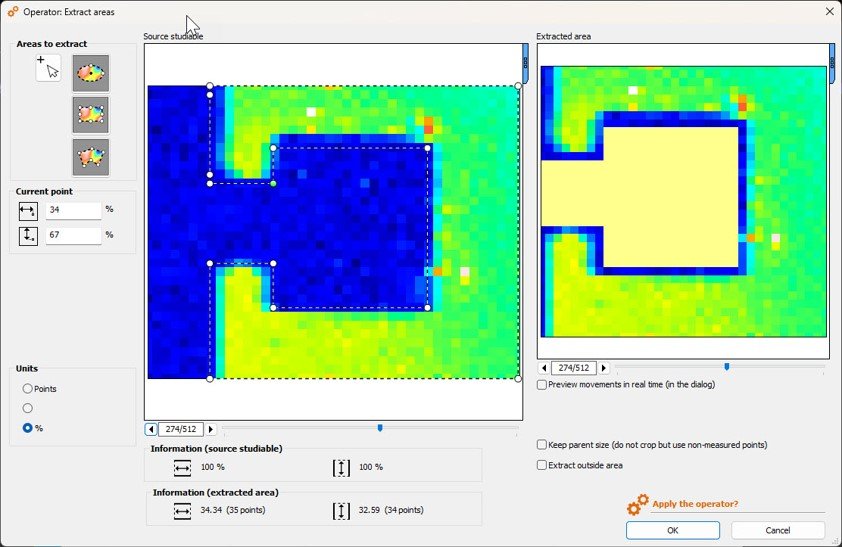Click the extracted area vertical slider handle

[832, 63]
